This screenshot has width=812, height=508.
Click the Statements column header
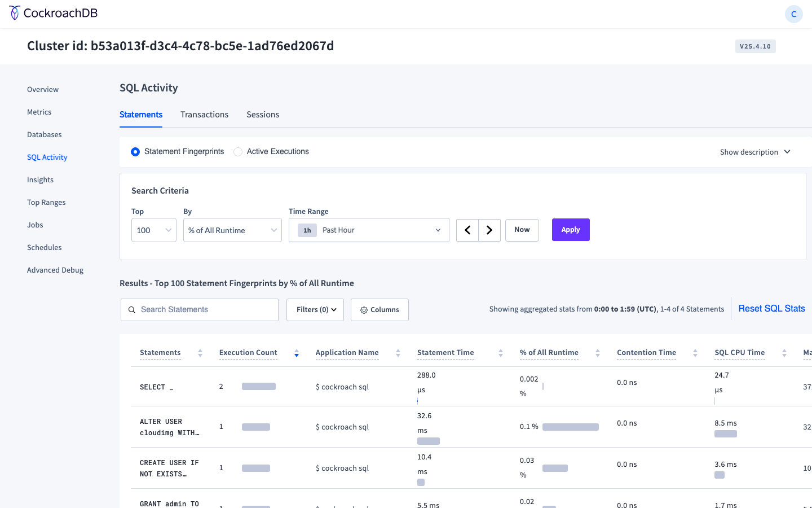(x=160, y=353)
